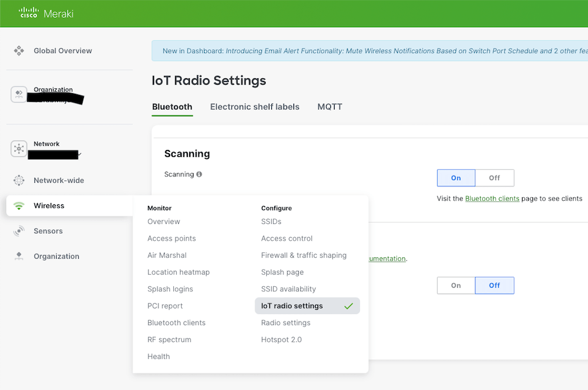Set the lower toggle to On
The image size is (588, 390).
[456, 285]
